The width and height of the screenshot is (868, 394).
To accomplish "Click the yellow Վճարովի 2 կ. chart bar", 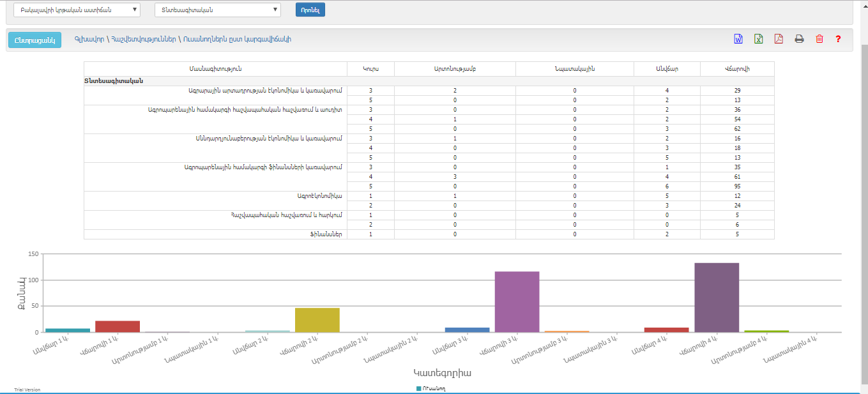I will (317, 319).
